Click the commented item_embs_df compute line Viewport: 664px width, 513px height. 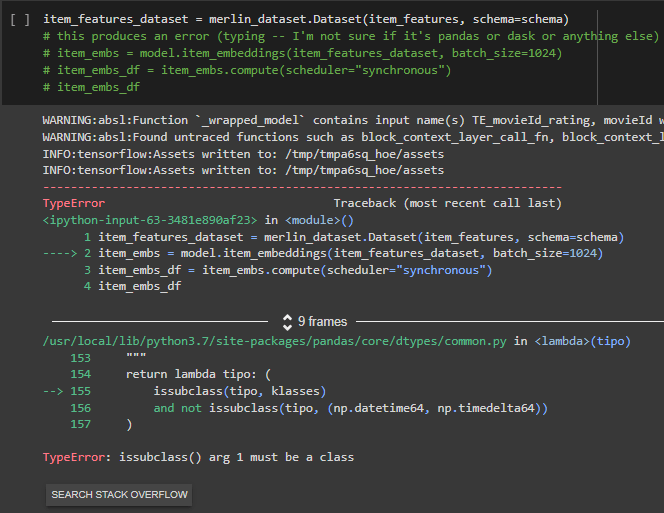(247, 70)
